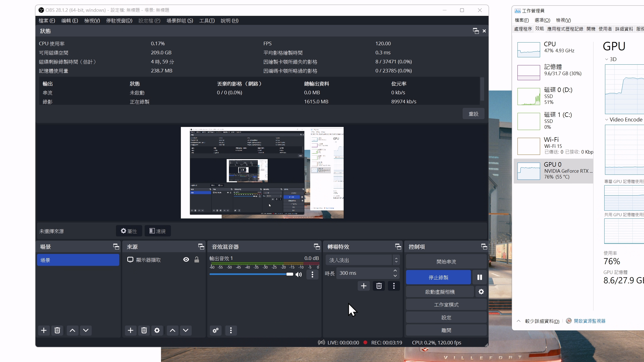Add a transition with plus button
The image size is (644, 362).
(364, 286)
